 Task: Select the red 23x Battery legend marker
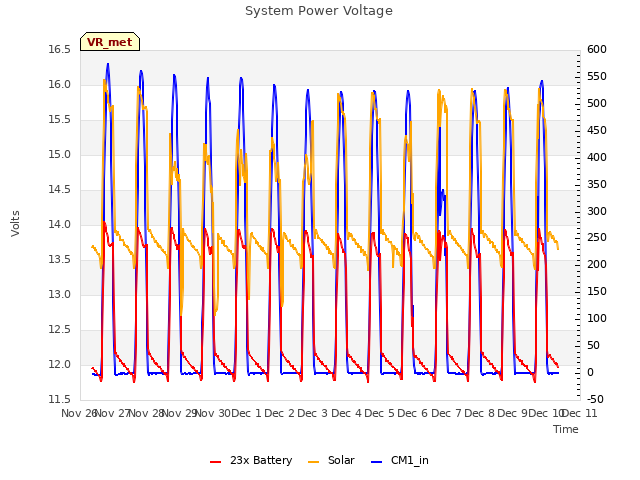pyautogui.click(x=216, y=462)
